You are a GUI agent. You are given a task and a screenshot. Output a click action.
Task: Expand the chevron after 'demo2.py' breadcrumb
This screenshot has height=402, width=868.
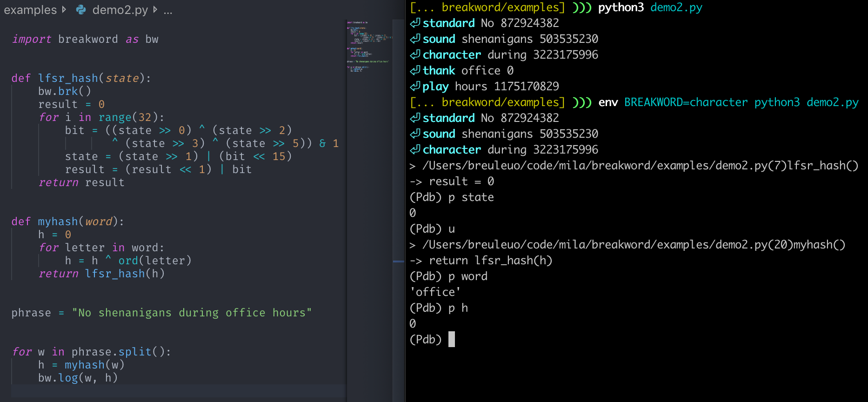tap(155, 10)
